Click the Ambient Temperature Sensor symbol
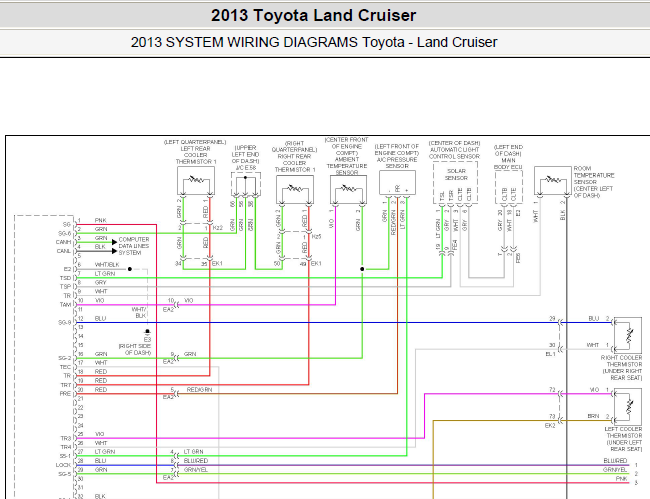 point(348,189)
